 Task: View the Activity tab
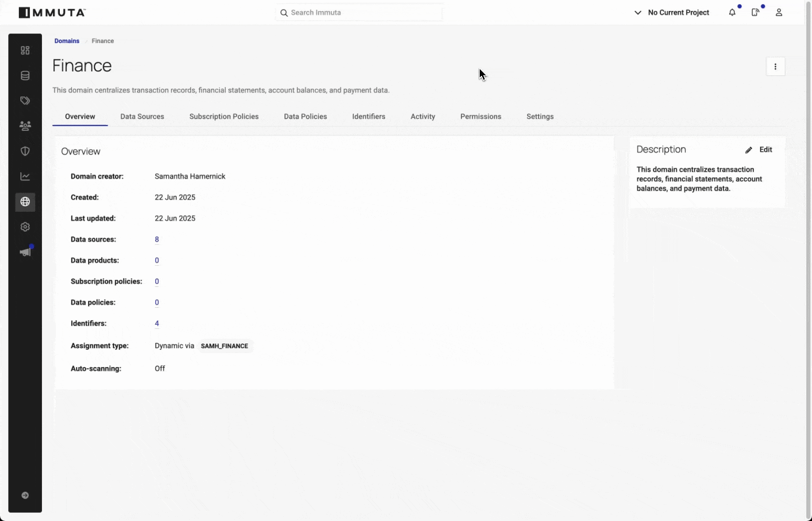423,117
